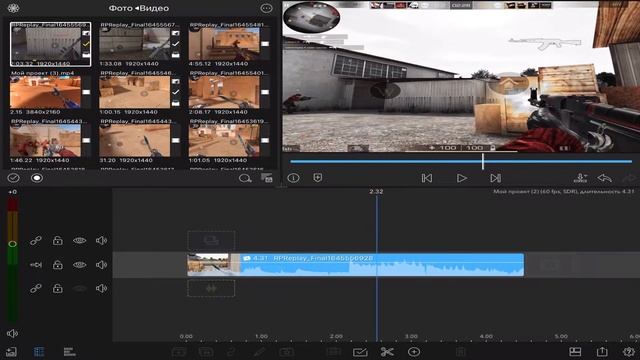
Task: Delete the selected clip with trash icon
Action: coord(461,352)
